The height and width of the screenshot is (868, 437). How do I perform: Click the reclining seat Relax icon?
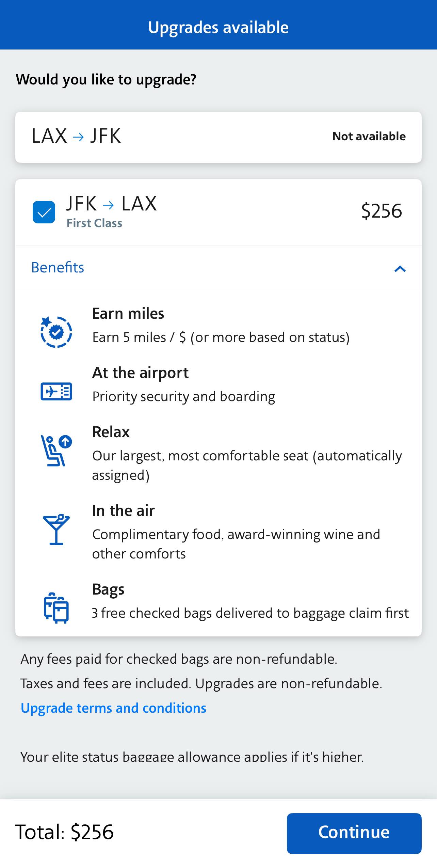[56, 451]
